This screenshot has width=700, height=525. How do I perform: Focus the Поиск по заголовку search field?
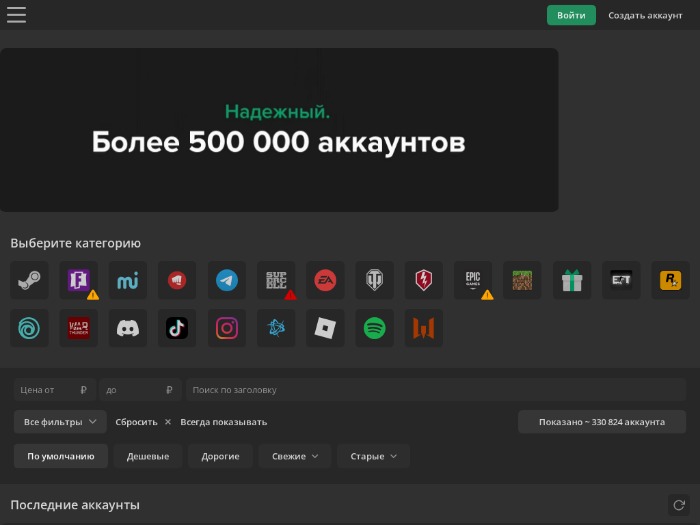click(436, 390)
